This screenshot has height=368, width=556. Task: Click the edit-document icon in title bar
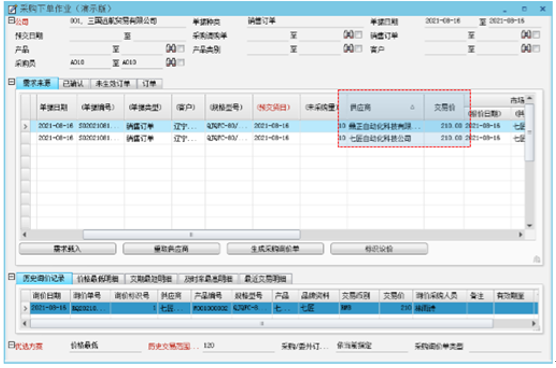pos(12,9)
